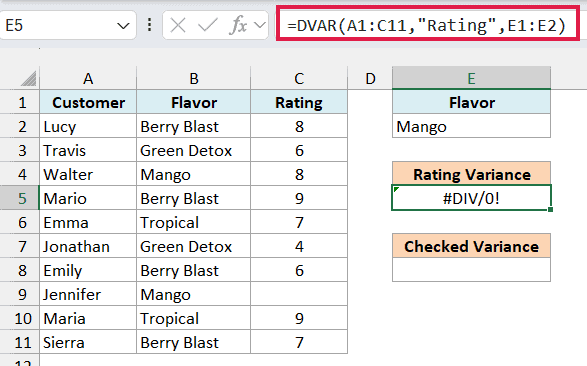The height and width of the screenshot is (366, 587).
Task: Select Travis's rating 6 cell
Action: (299, 150)
